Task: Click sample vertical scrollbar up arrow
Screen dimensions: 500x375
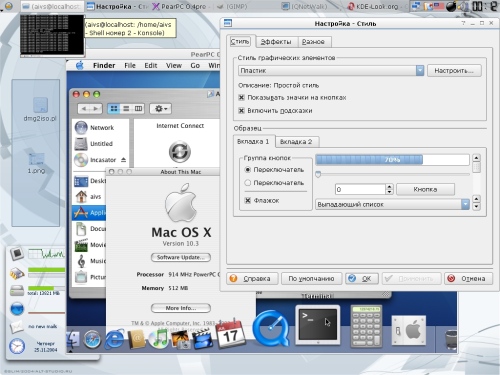Action: coord(476,158)
